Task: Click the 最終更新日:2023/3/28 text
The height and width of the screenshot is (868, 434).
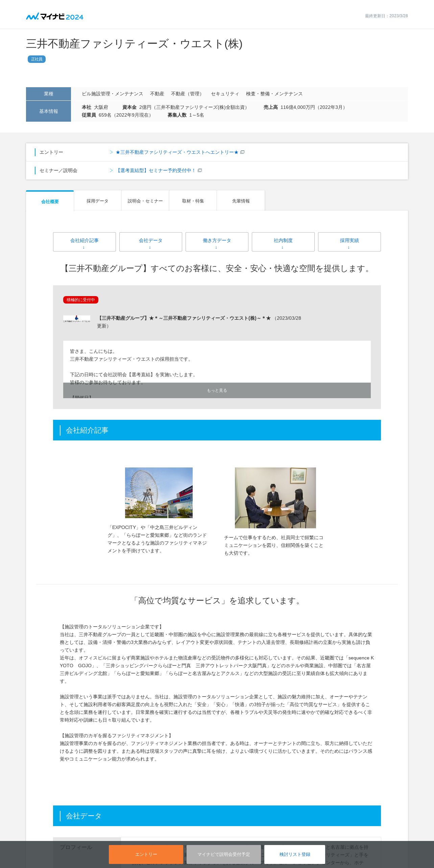Action: [386, 16]
